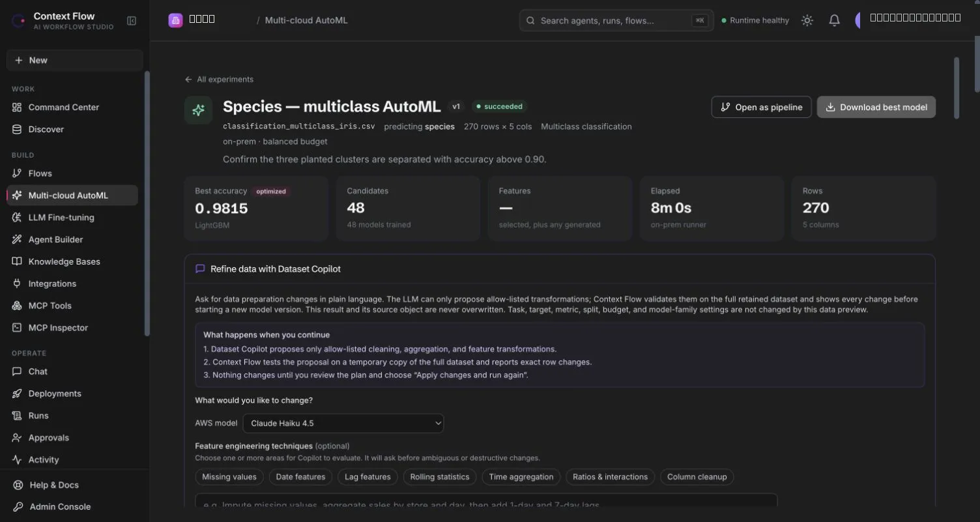Open Help & Docs
Image resolution: width=980 pixels, height=522 pixels.
click(74, 485)
